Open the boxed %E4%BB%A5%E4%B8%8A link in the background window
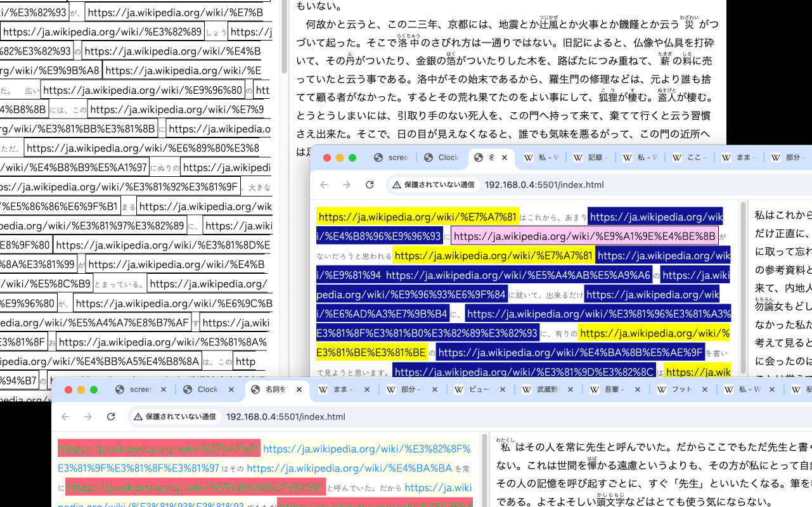Viewport: 812px width, 507px height. (101, 361)
